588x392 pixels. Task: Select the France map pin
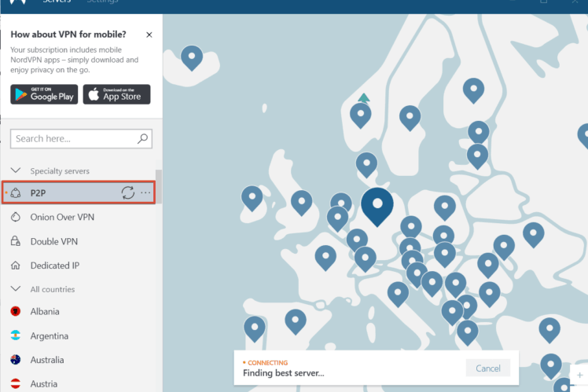pyautogui.click(x=325, y=258)
